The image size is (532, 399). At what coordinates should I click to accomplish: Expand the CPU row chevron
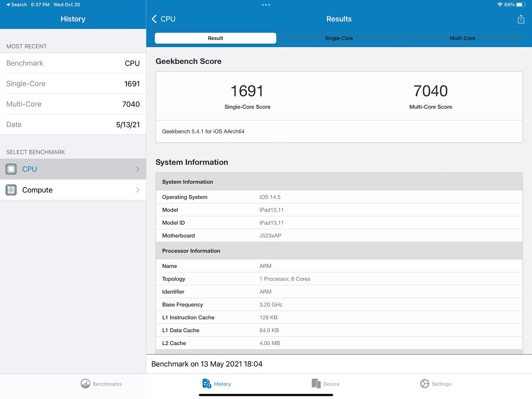[x=137, y=169]
